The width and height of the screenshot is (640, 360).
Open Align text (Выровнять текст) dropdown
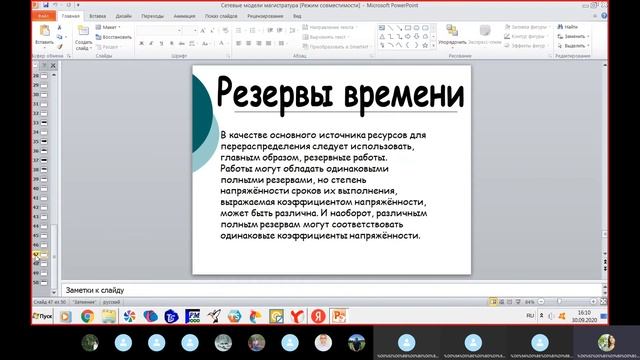[326, 37]
